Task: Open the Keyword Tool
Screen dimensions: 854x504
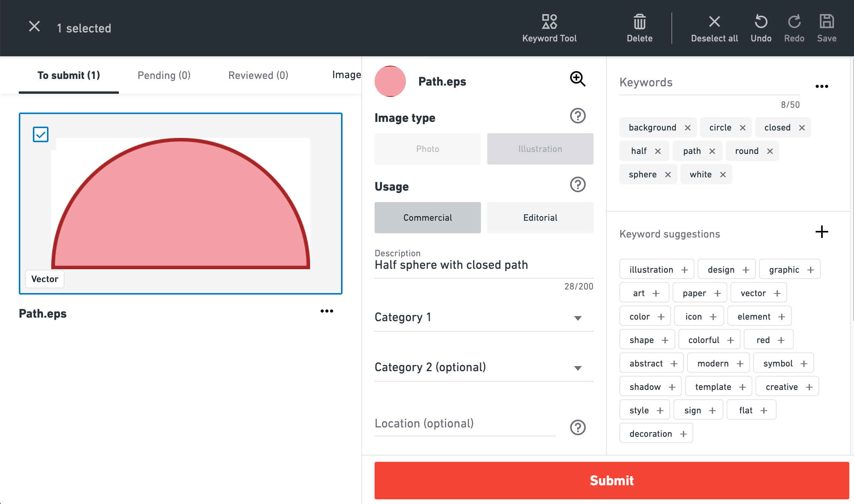Action: [549, 28]
